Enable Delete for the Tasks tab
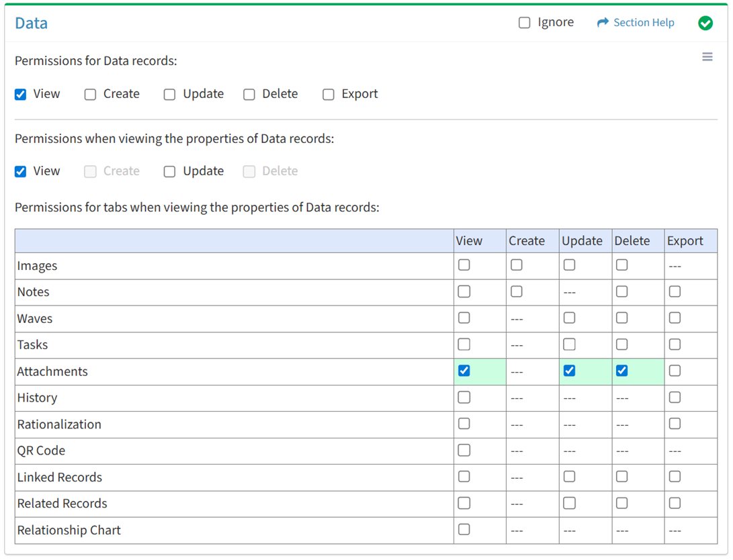The image size is (733, 560). (621, 344)
